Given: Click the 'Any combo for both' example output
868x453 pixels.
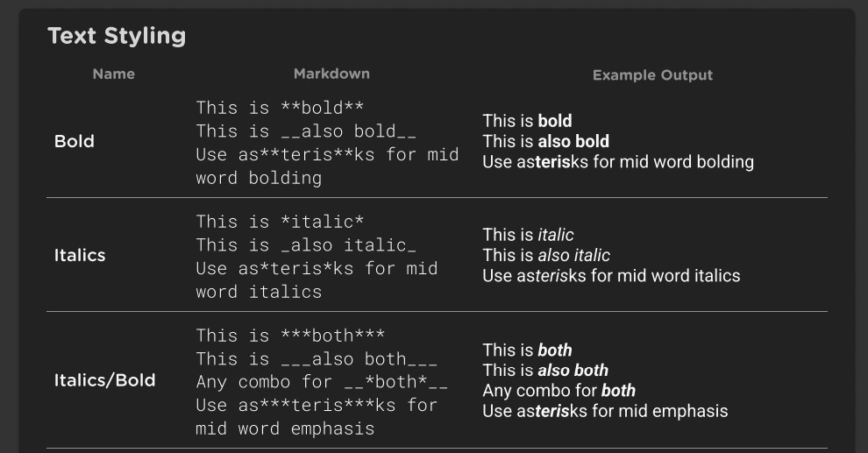Looking at the screenshot, I should (559, 391).
